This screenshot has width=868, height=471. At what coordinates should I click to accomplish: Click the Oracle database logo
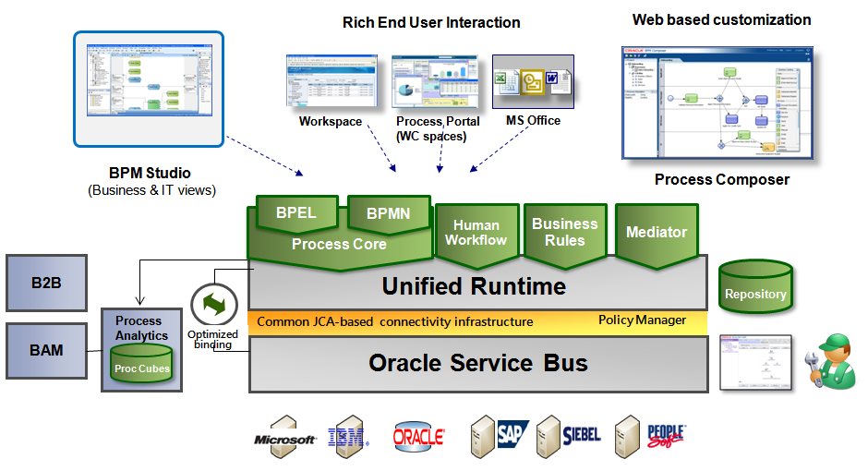click(x=418, y=437)
